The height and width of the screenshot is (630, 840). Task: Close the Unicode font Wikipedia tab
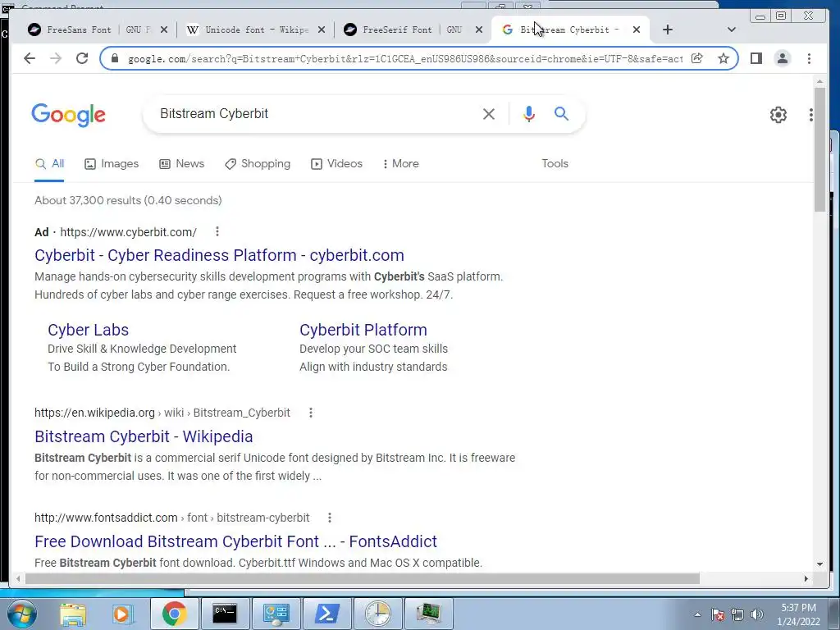tap(322, 30)
